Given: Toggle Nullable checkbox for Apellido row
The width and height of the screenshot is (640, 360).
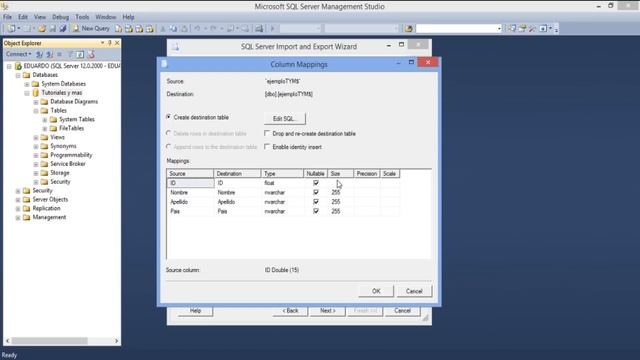Looking at the screenshot, I should pos(316,202).
